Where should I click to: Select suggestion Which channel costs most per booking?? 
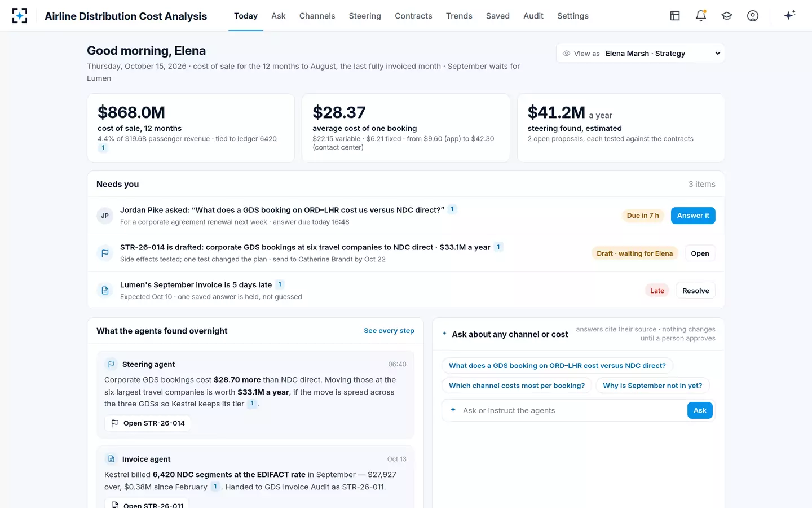click(517, 386)
